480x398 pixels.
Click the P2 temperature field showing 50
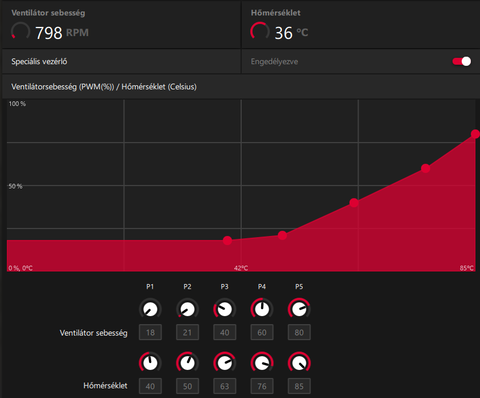click(188, 386)
